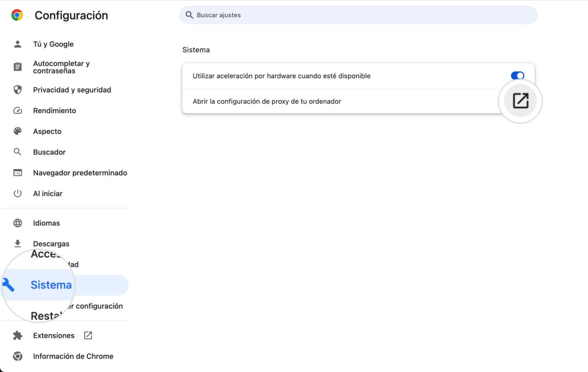
Task: Click the puzzle piece icon for Extensiones
Action: (x=18, y=335)
